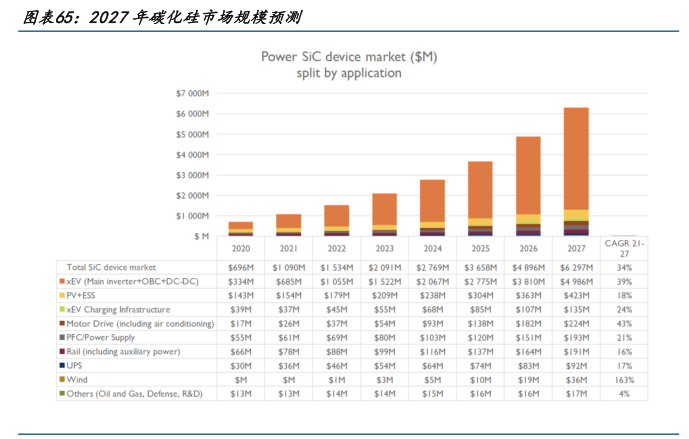Click the 2027 bar's orange xEV segment

[x=576, y=158]
